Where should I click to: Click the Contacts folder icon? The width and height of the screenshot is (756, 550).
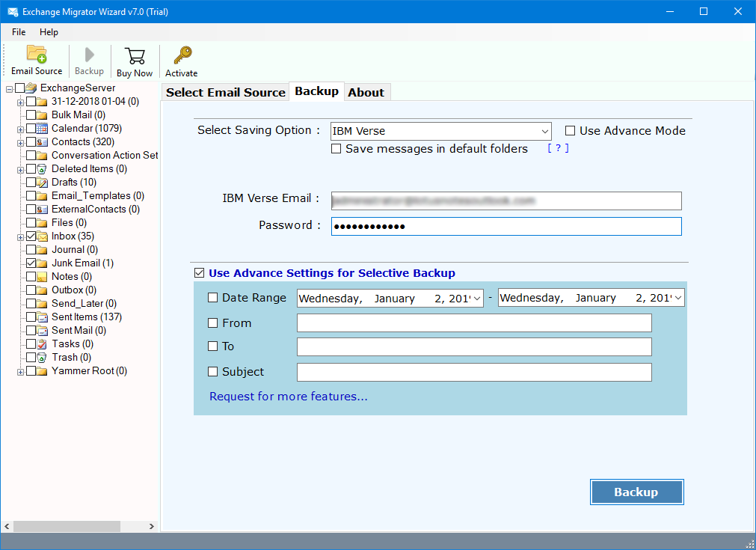pos(43,142)
